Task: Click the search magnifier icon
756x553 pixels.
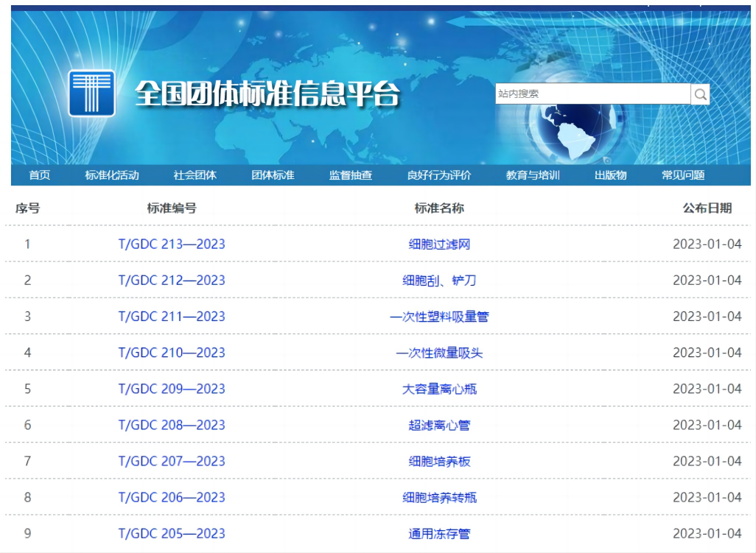Action: point(699,94)
